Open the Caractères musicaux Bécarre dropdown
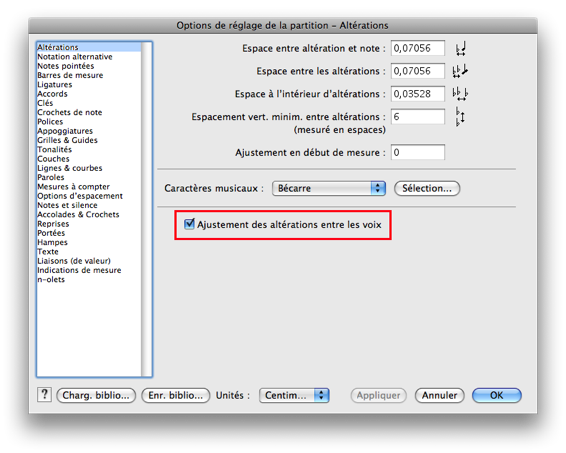 (328, 188)
